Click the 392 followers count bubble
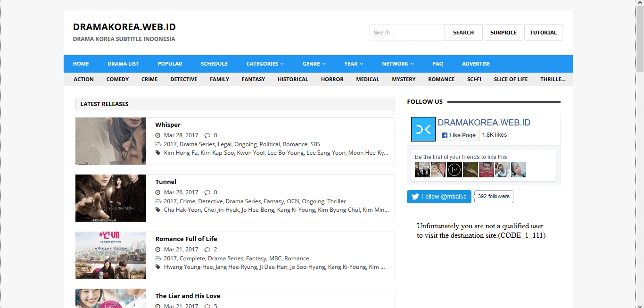 (x=494, y=197)
